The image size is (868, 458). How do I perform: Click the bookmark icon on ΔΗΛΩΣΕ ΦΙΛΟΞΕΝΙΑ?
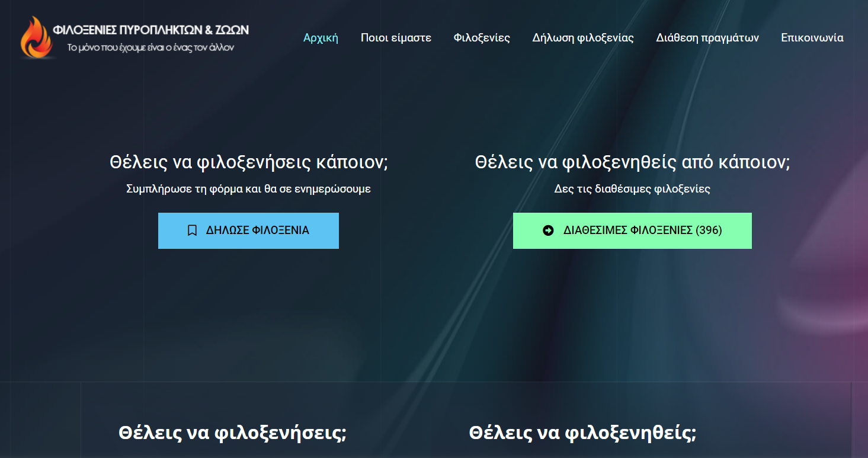[192, 230]
